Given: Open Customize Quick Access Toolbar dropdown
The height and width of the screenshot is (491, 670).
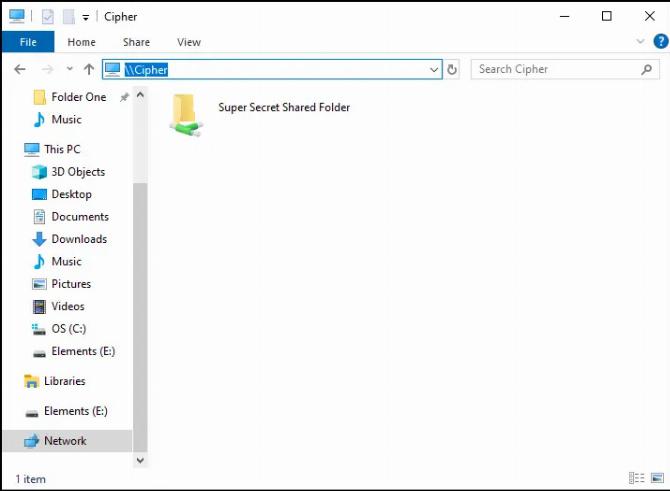Looking at the screenshot, I should tap(85, 18).
